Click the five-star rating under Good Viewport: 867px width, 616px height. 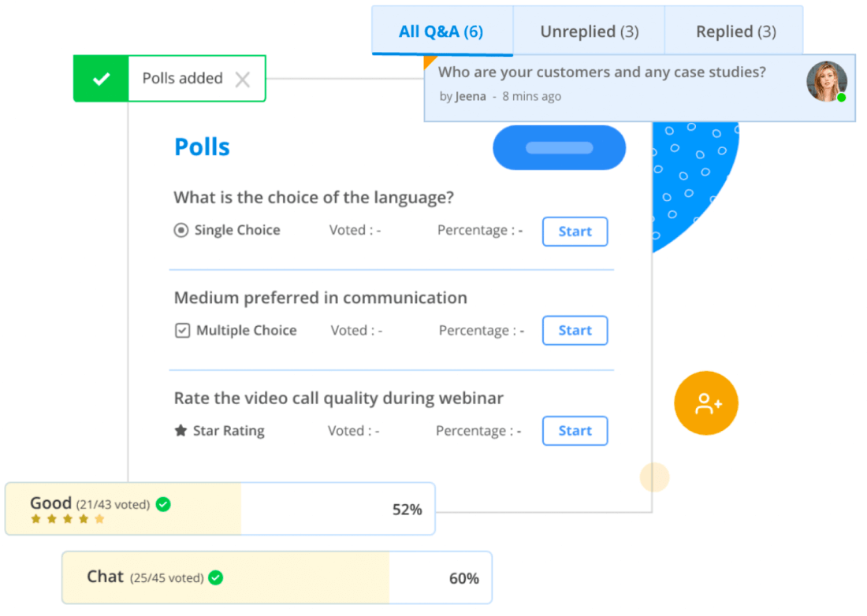click(67, 519)
